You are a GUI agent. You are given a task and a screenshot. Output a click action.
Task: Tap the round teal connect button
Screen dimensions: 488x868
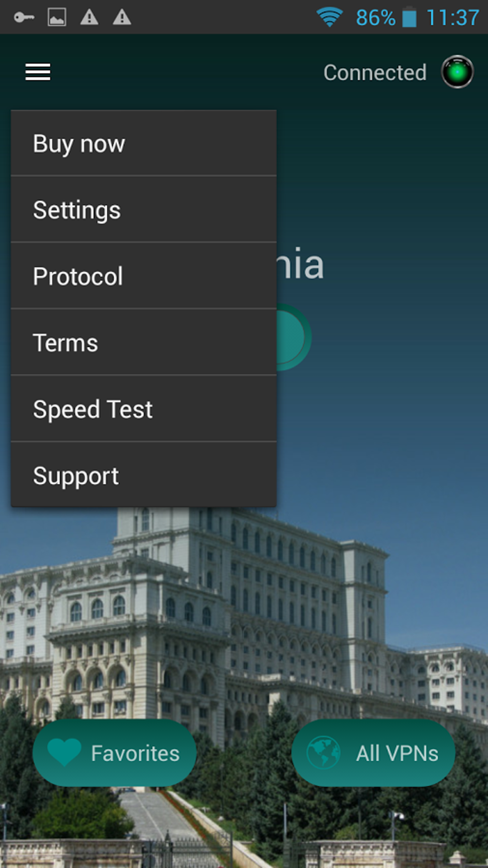pos(292,337)
